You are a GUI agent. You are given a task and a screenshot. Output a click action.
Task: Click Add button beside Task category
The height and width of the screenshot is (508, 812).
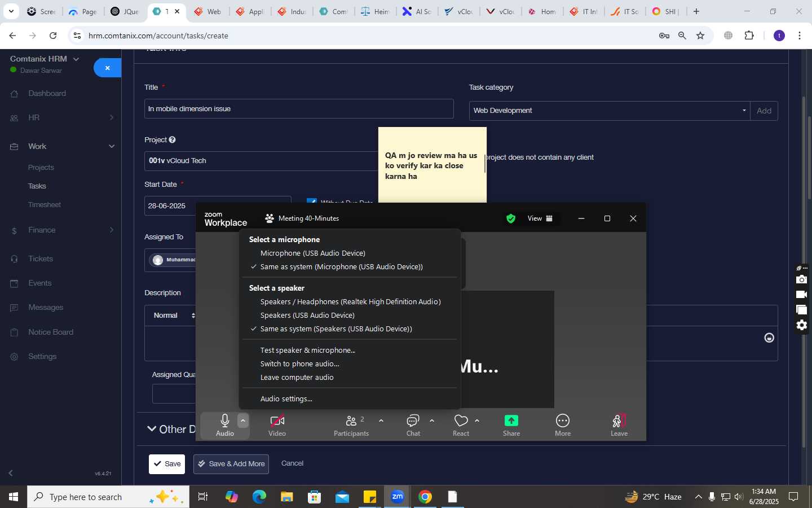764,111
